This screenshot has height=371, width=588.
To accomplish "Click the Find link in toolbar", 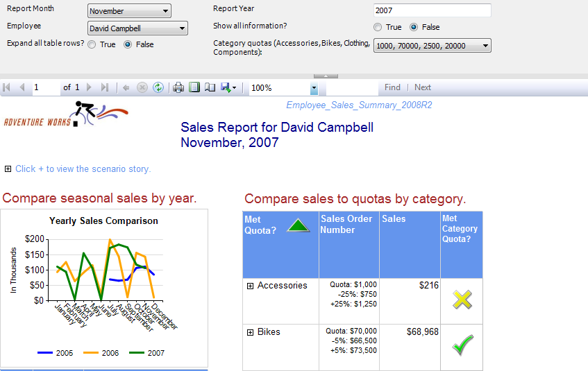I will tap(392, 87).
